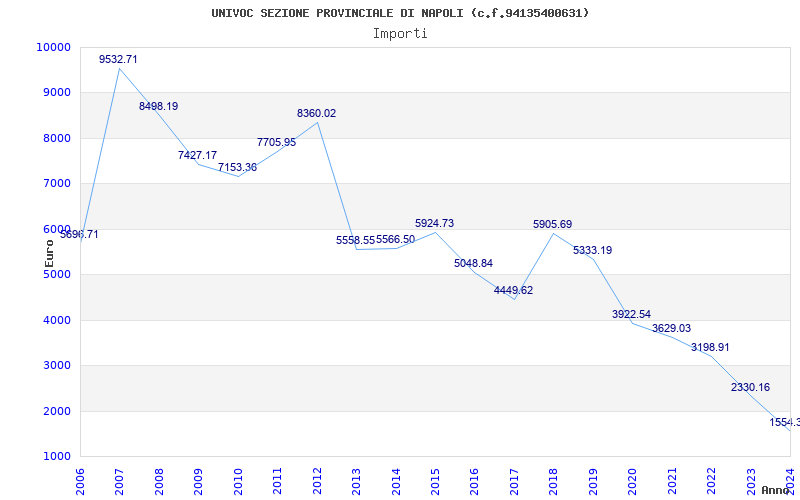Click the x-axis year 2007

[120, 480]
